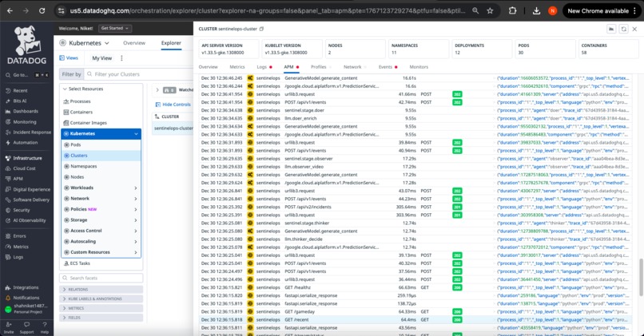
Task: Switch to the Overview tab in cluster panel
Action: 209,67
